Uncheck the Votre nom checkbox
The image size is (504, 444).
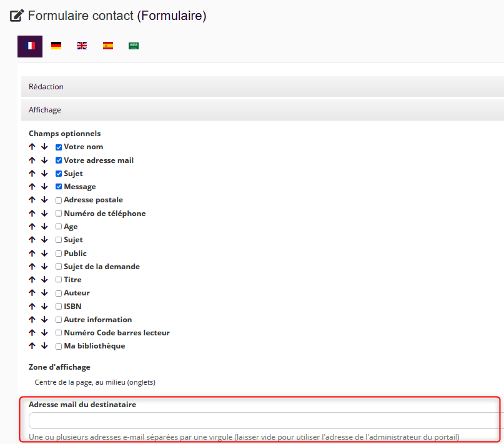pos(59,147)
